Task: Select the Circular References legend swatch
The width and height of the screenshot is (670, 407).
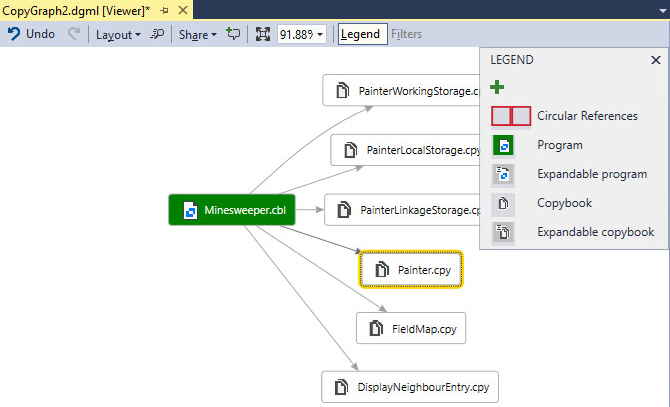Action: [510, 116]
